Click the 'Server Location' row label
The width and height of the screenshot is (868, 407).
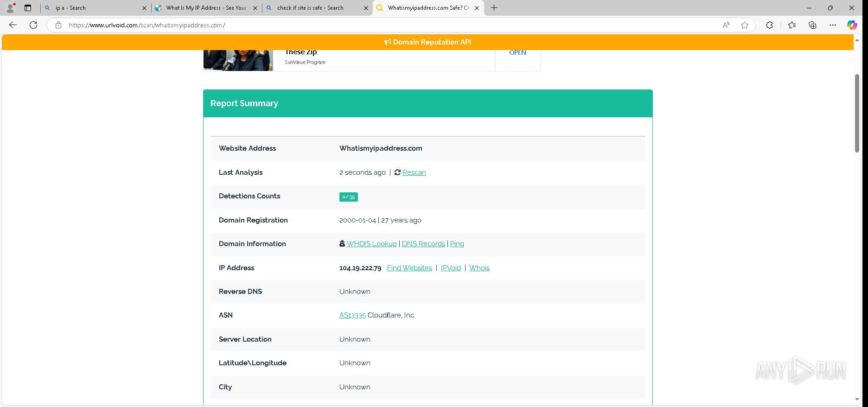[245, 339]
